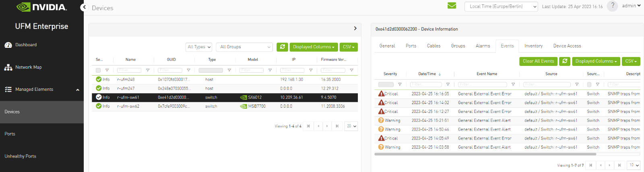Click the severity filter funnel in devices table
The width and height of the screenshot is (644, 172).
tap(107, 70)
